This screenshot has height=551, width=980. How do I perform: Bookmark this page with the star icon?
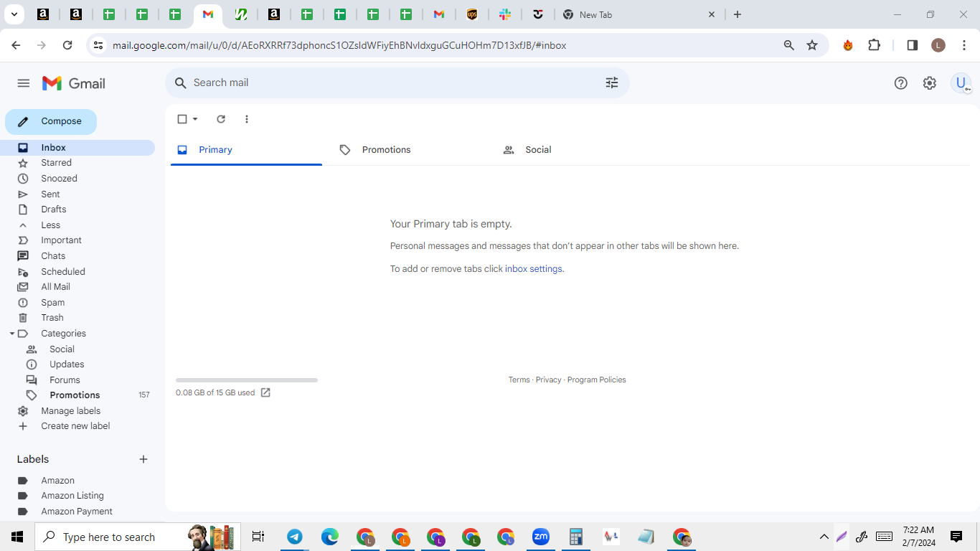click(812, 45)
